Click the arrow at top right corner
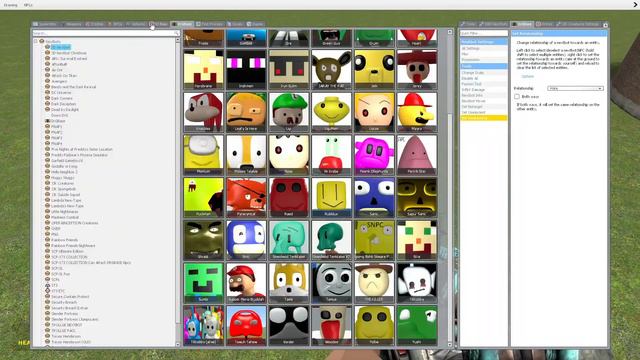The width and height of the screenshot is (640, 360). click(x=636, y=5)
